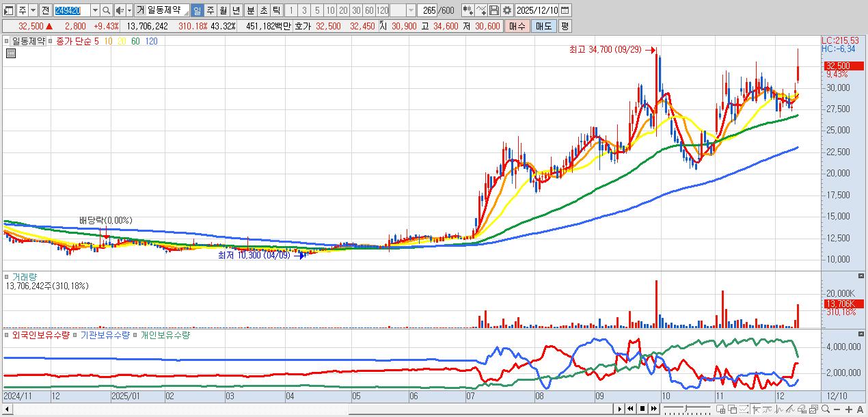The width and height of the screenshot is (868, 417).
Task: Click the 평 button next to 매도
Action: [x=565, y=26]
